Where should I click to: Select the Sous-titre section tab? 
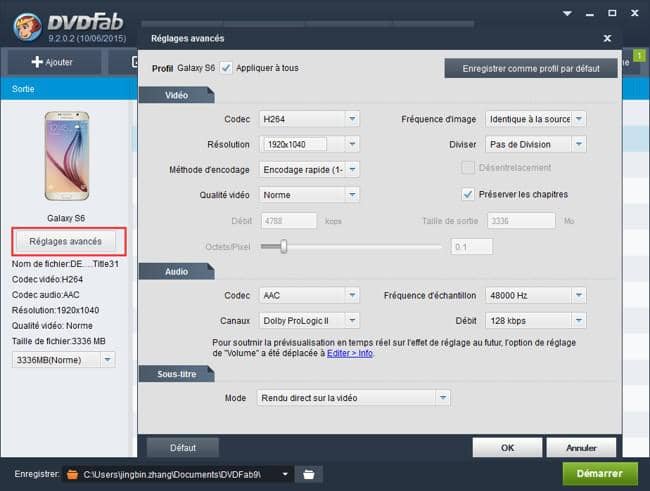pos(176,374)
